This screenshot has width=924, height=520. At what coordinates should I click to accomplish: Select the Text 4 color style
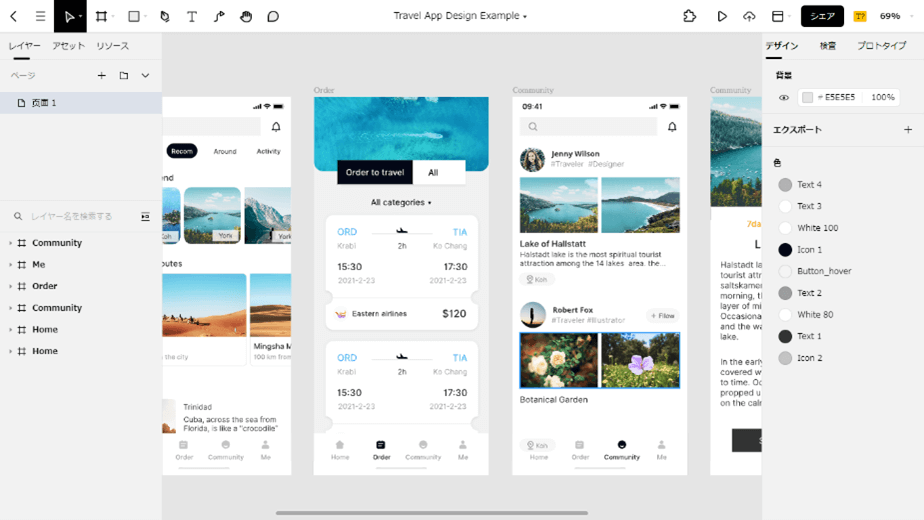pos(800,185)
